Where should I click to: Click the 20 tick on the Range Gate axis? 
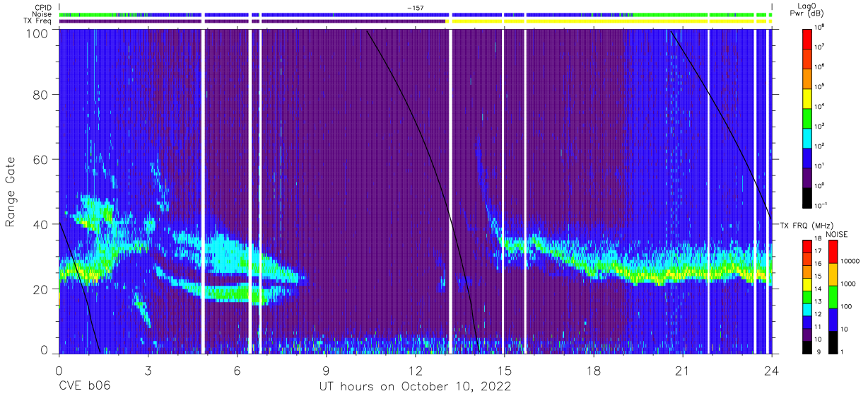point(40,289)
